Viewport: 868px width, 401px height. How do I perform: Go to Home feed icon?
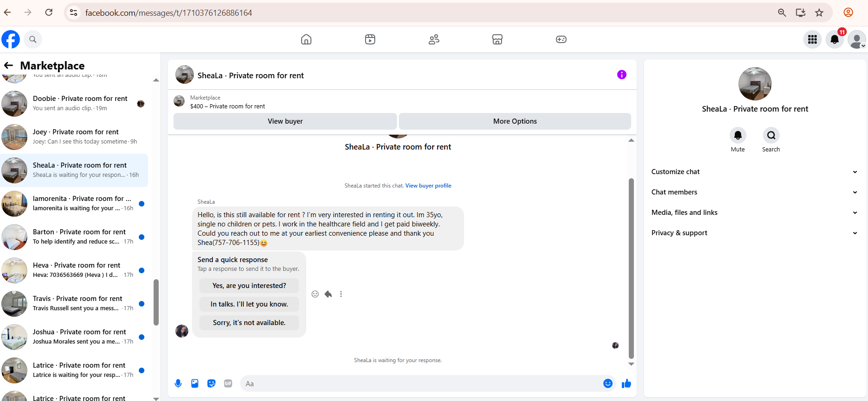point(306,39)
